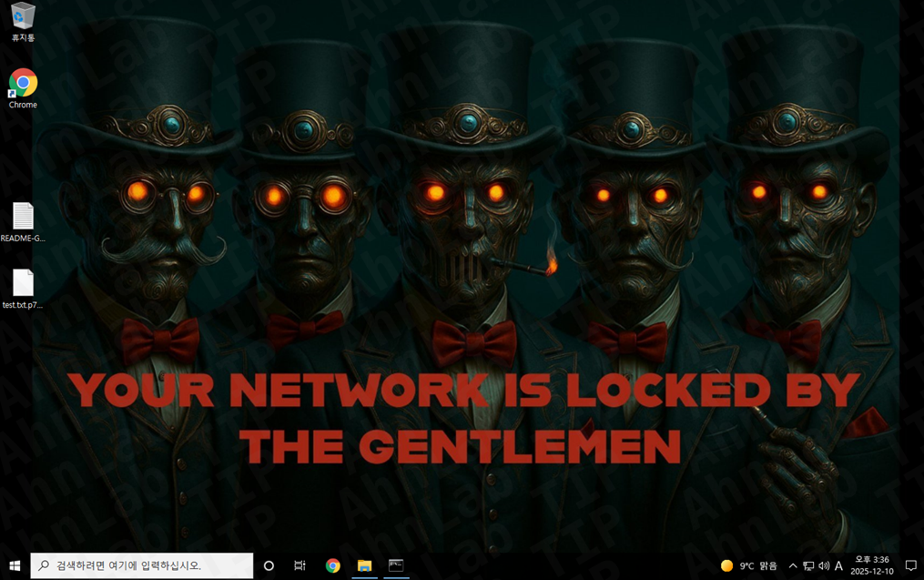924x580 pixels.
Task: Open the Windows Start menu
Action: 15,565
